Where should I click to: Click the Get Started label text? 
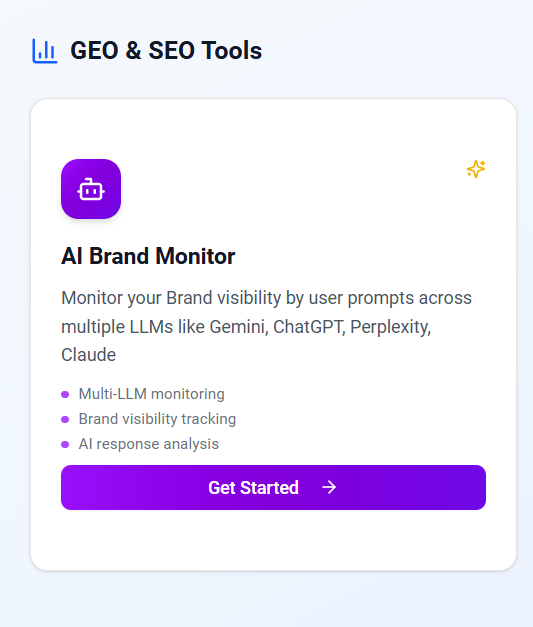(x=254, y=487)
